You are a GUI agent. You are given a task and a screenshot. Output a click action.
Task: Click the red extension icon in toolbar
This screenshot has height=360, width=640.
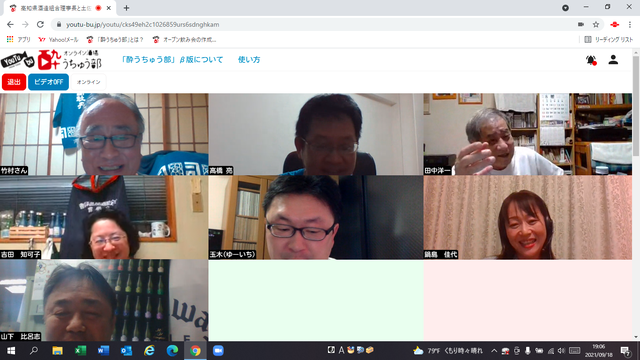pos(615,24)
